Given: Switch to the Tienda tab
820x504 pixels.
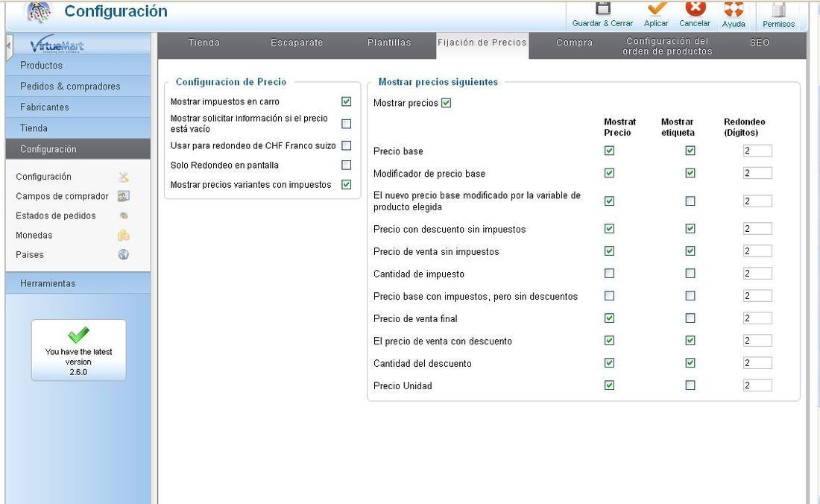Looking at the screenshot, I should pos(204,42).
